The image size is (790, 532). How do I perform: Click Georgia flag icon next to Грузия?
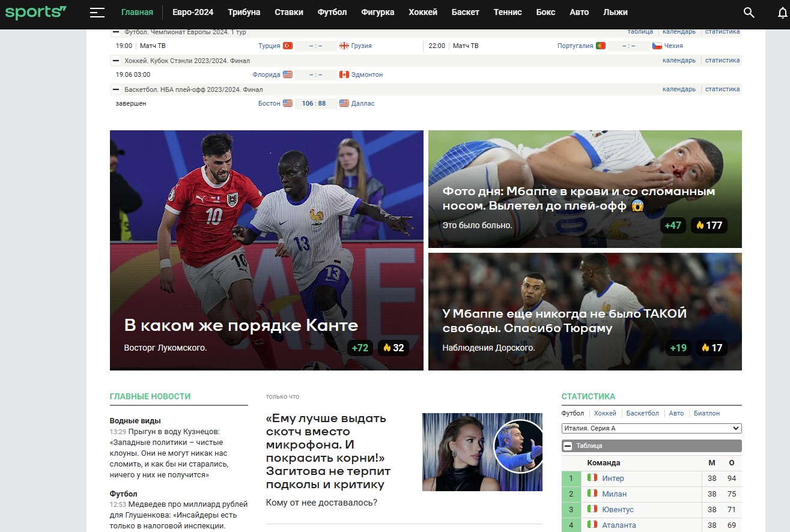344,46
